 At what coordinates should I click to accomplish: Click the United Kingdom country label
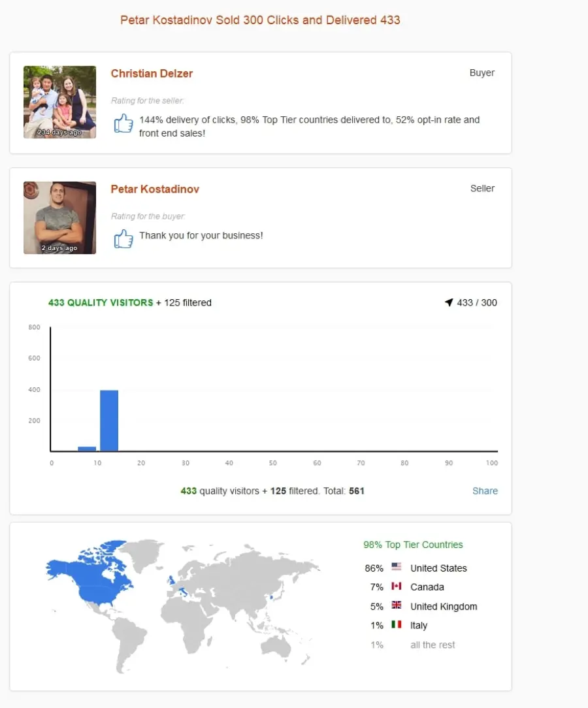coord(444,606)
